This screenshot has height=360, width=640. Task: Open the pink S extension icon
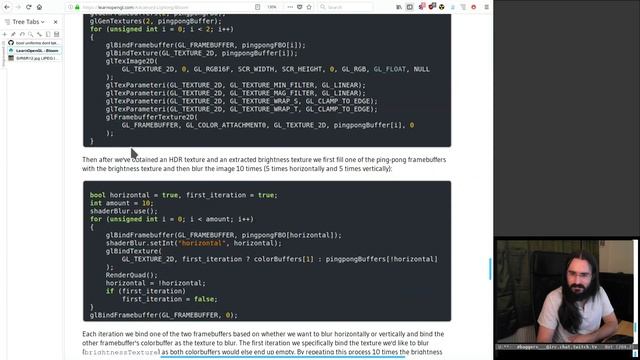(422, 7)
